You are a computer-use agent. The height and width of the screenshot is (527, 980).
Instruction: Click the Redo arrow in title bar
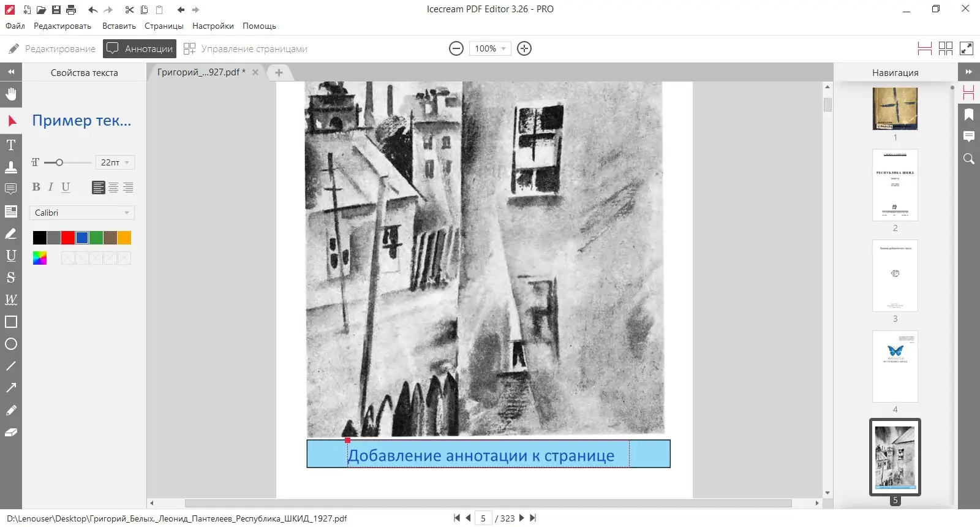click(x=108, y=10)
